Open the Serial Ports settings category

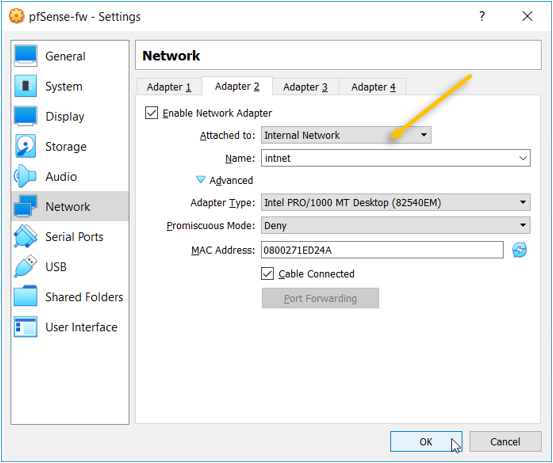click(x=70, y=236)
